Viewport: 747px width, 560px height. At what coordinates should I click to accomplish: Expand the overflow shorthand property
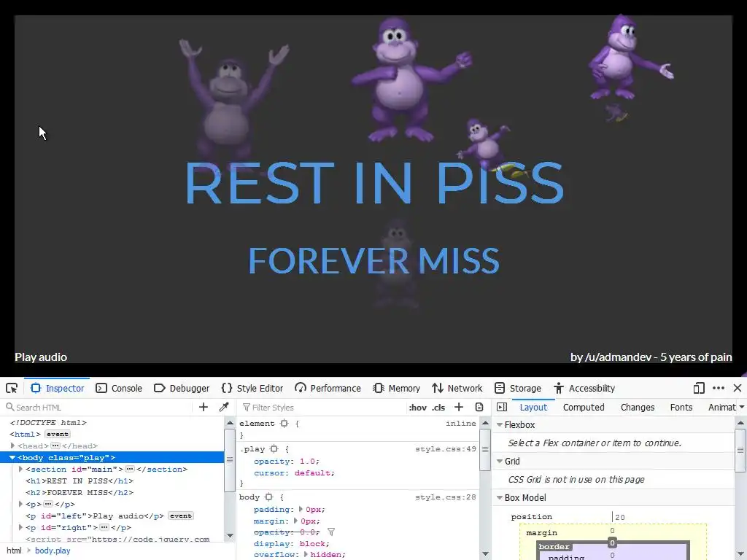point(306,555)
